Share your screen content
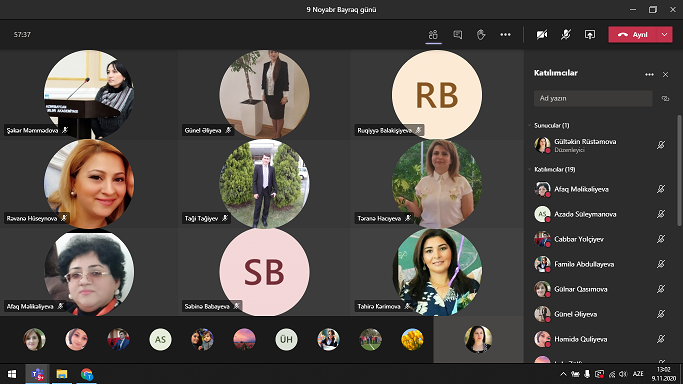The image size is (683, 384). pos(590,34)
